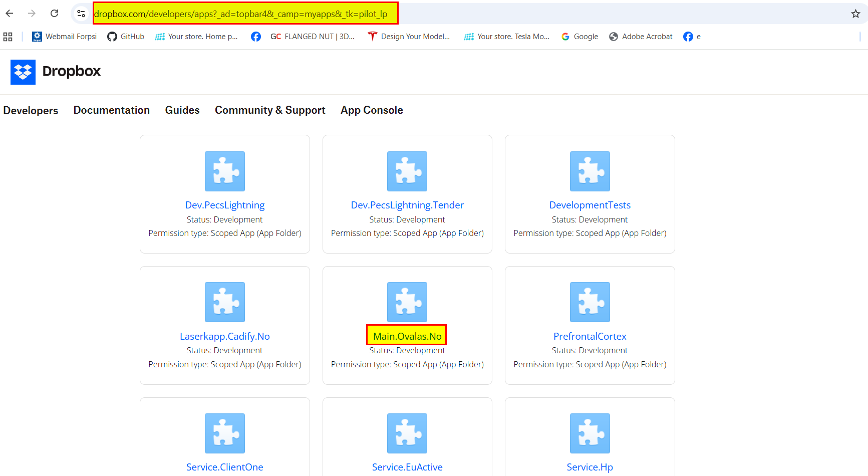Image resolution: width=868 pixels, height=476 pixels.
Task: Go back using the browser back arrow
Action: point(10,14)
